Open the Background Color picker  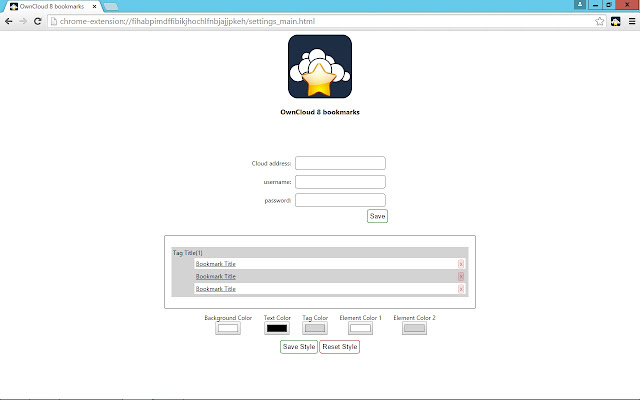(228, 328)
